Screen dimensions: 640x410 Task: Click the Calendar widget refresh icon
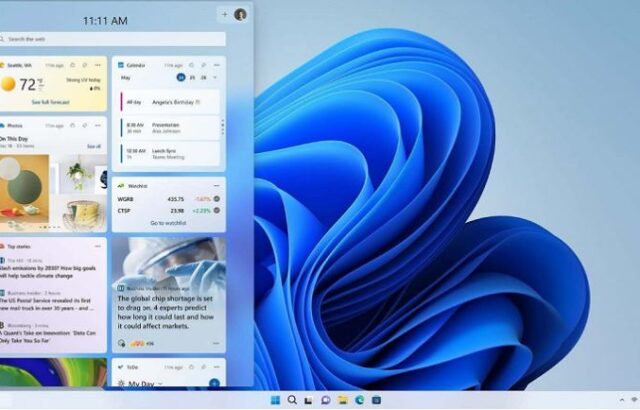coord(191,65)
